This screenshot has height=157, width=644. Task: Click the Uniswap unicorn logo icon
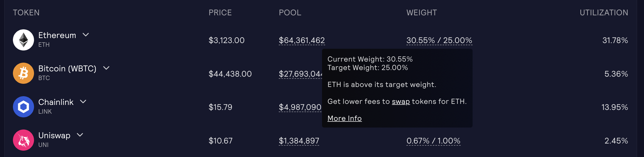pos(23,140)
